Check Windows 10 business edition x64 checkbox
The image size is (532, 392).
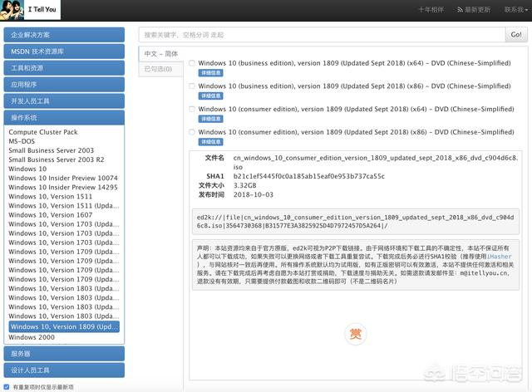(192, 63)
